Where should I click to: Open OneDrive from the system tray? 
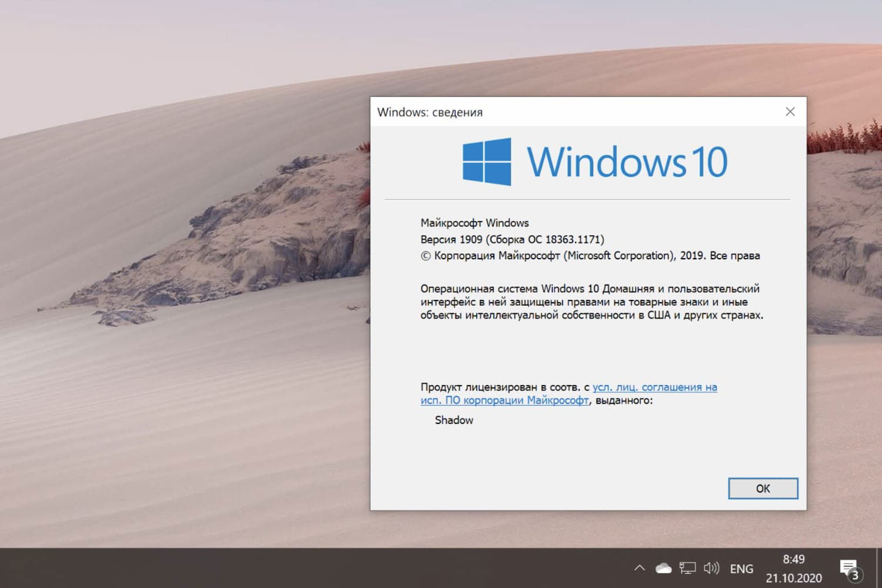coord(664,568)
